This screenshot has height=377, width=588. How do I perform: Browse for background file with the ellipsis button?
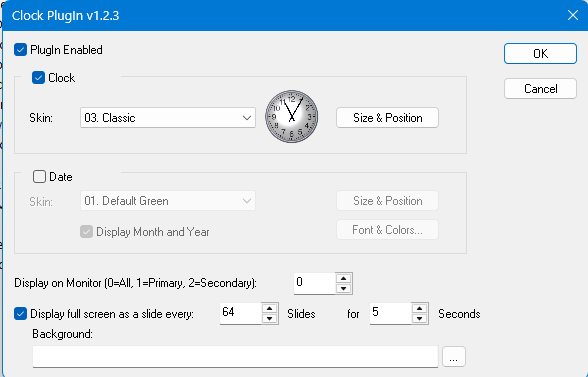[x=454, y=356]
